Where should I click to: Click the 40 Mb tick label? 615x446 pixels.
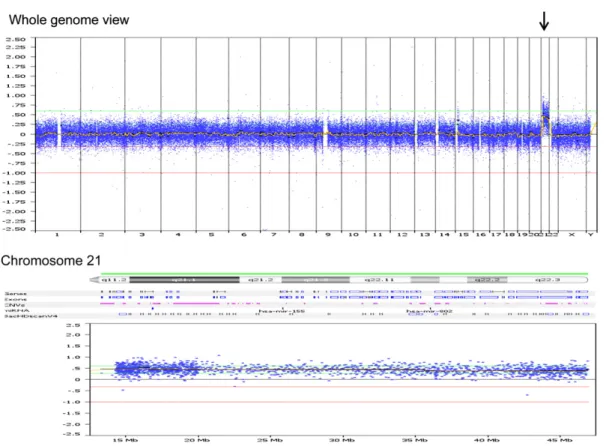click(487, 440)
